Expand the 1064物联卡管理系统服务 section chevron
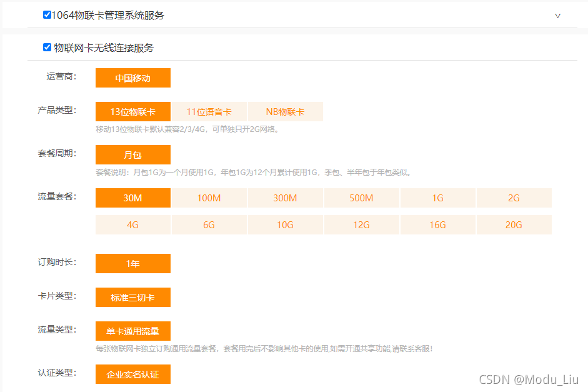Viewport: 588px width, 392px height. [x=557, y=16]
